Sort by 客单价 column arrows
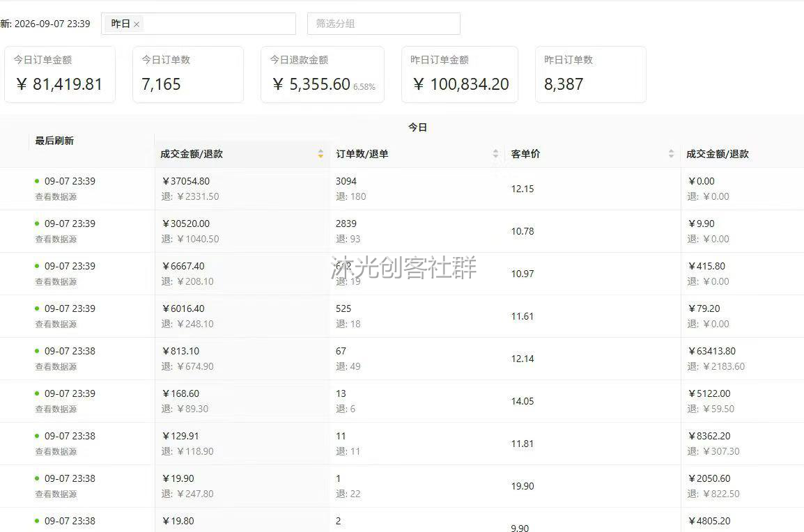Screen dimensions: 804x532 point(671,154)
